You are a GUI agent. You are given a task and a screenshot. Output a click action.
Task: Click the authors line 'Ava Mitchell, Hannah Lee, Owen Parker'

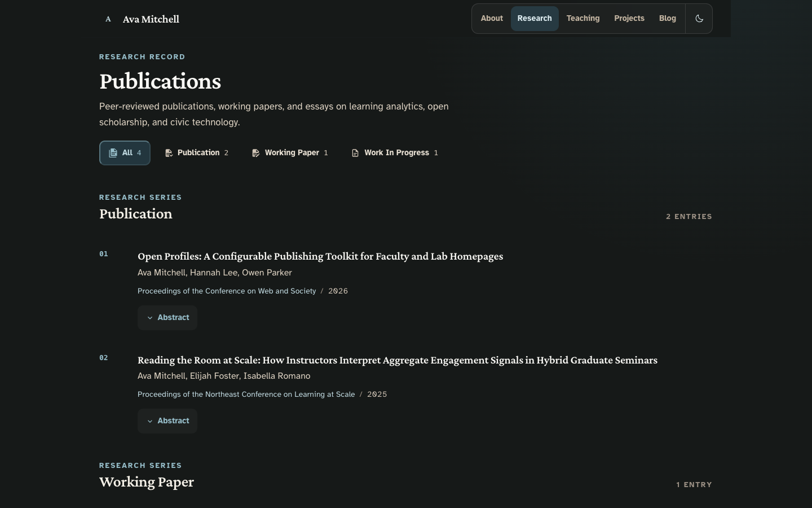215,273
